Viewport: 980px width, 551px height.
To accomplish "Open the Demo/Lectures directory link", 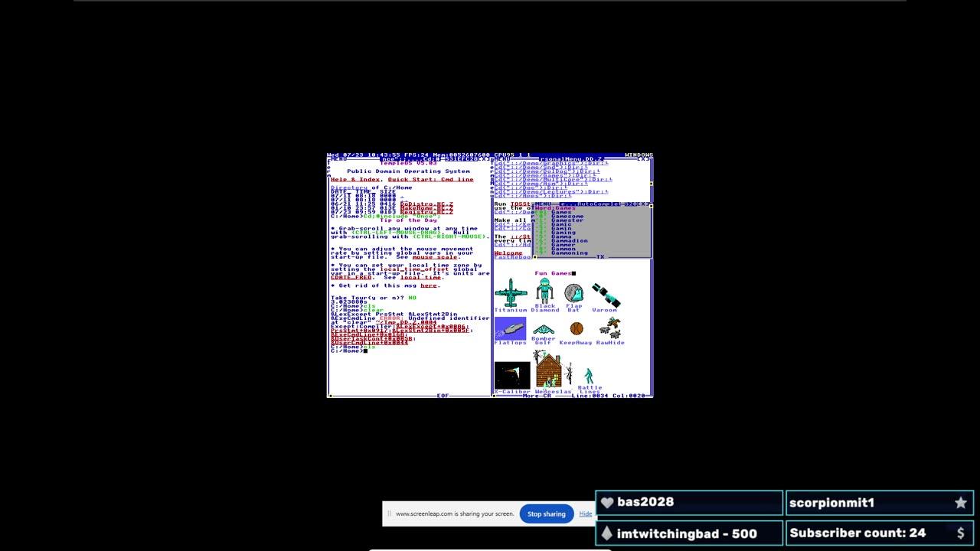I will coord(550,192).
